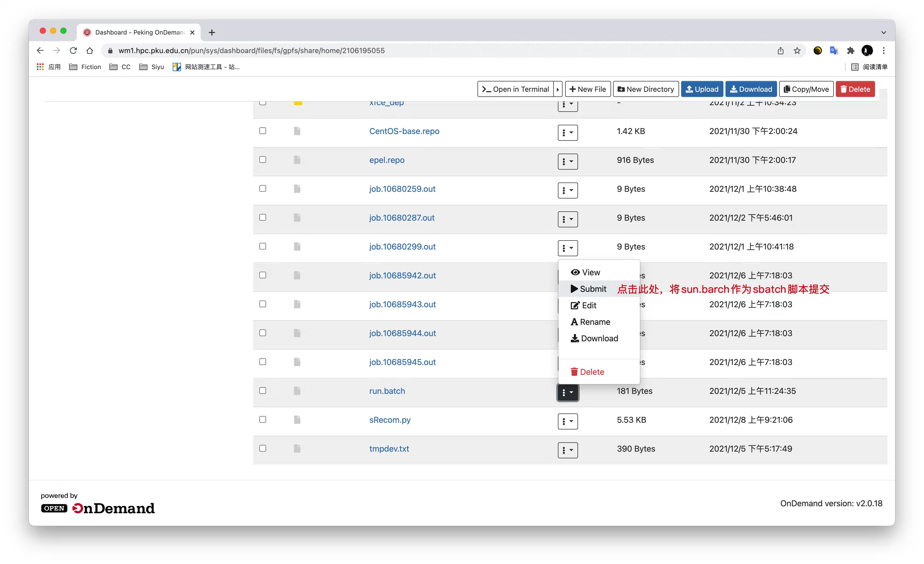Screen dimensions: 924x564
Task: Open the actions dropdown for job.10680299.out
Action: [x=568, y=248]
